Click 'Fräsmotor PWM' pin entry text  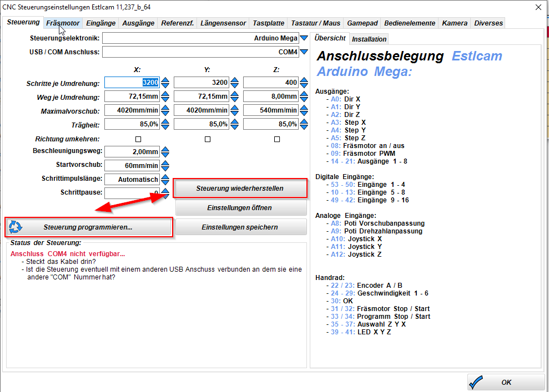click(369, 154)
